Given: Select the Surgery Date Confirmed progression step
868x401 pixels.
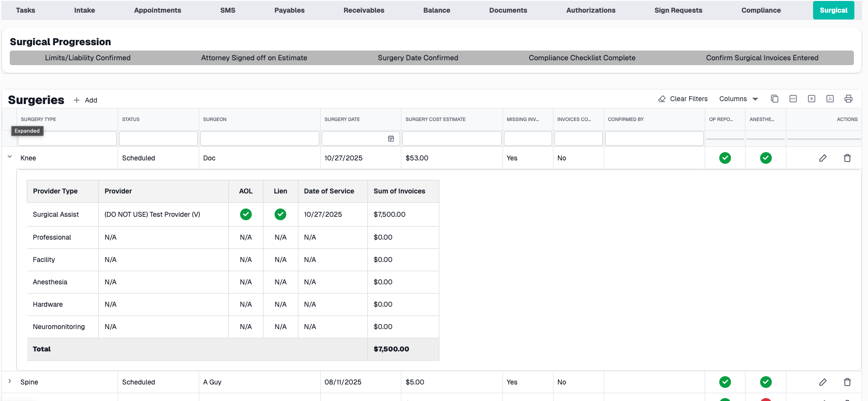Looking at the screenshot, I should click(417, 58).
